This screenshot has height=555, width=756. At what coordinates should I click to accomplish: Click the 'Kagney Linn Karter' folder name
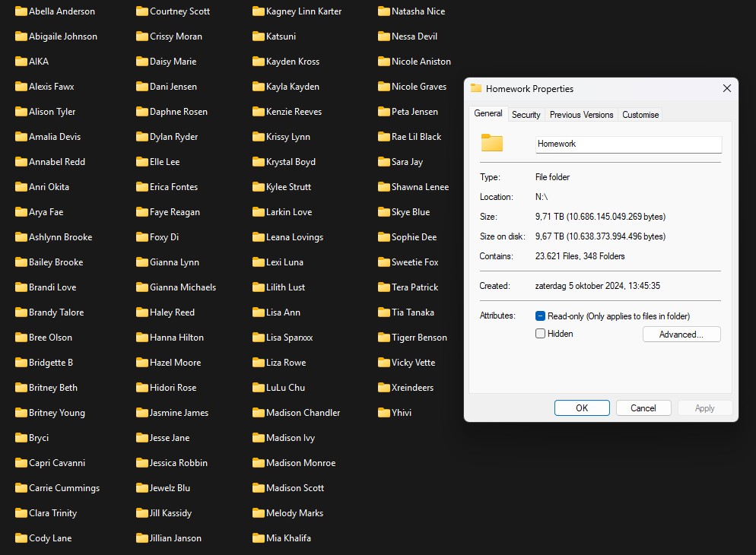click(303, 11)
